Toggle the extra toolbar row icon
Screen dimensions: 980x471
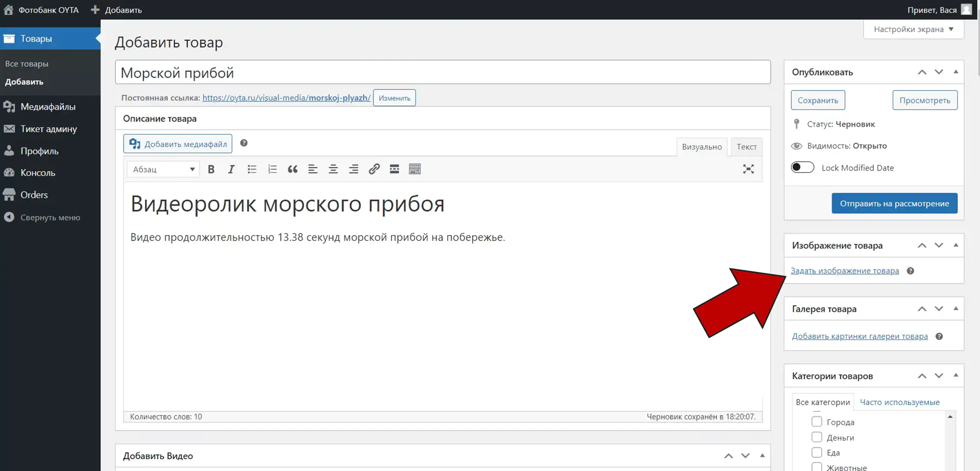tap(415, 169)
